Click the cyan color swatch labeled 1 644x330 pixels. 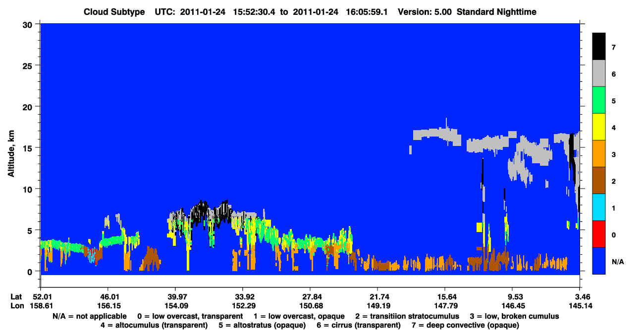(599, 207)
